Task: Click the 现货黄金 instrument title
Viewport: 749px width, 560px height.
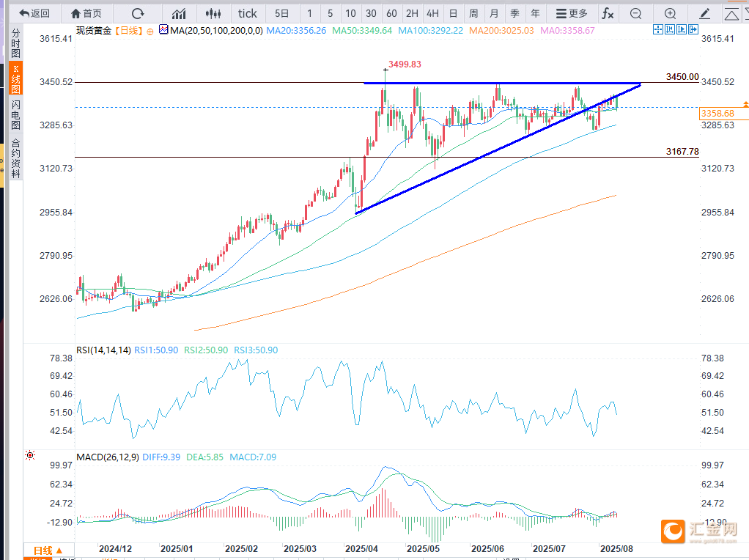Action: point(94,31)
